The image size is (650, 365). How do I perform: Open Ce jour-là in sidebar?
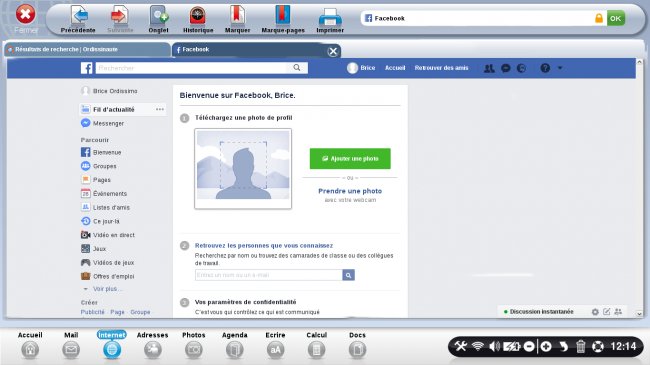click(100, 221)
